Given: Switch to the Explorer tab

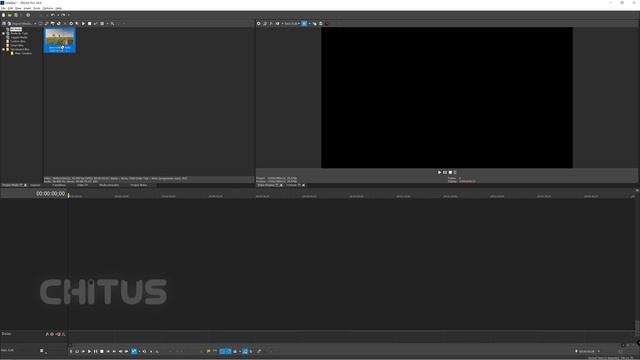Looking at the screenshot, I should click(35, 185).
